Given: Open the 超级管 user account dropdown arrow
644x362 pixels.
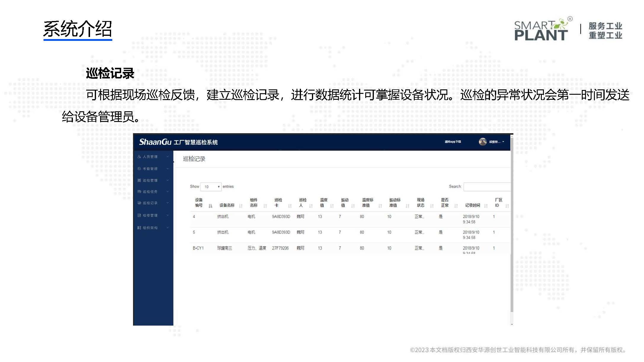Looking at the screenshot, I should coord(503,142).
